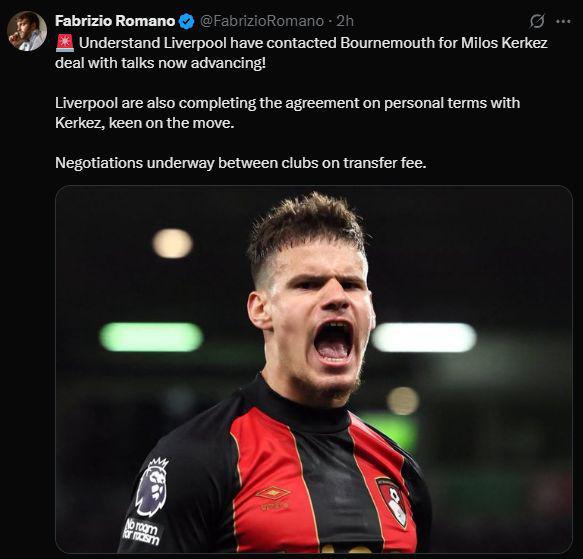Click the "Milos Kerkez" name in tweet
Screen dimensions: 583x559
tap(504, 43)
